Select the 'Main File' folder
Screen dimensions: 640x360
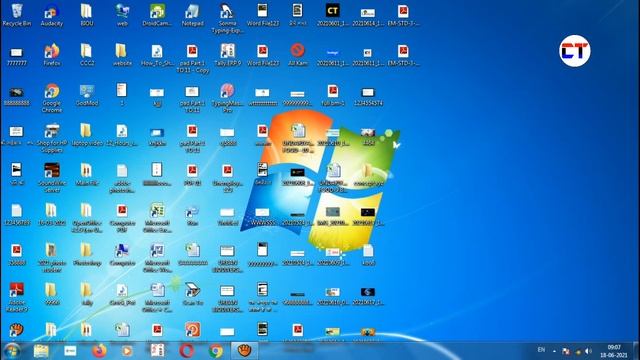(87, 175)
